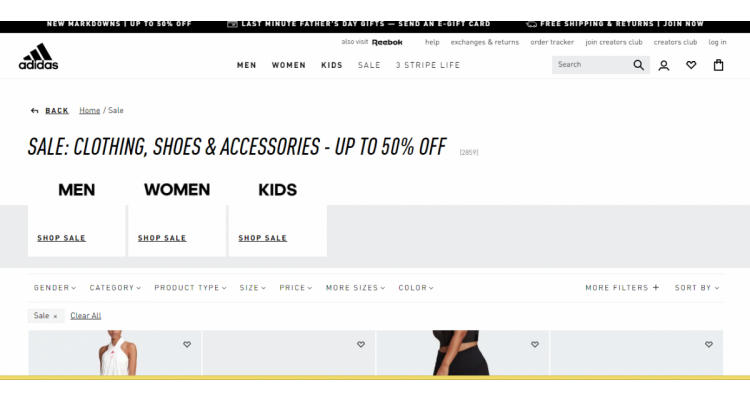Expand the Product Type filter dropdown
The width and height of the screenshot is (750, 400).
coord(190,288)
